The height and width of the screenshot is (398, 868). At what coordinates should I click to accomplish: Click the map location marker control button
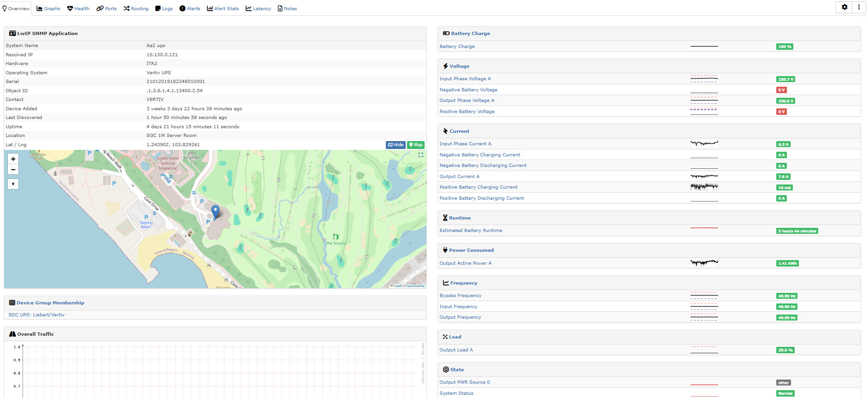pyautogui.click(x=13, y=184)
